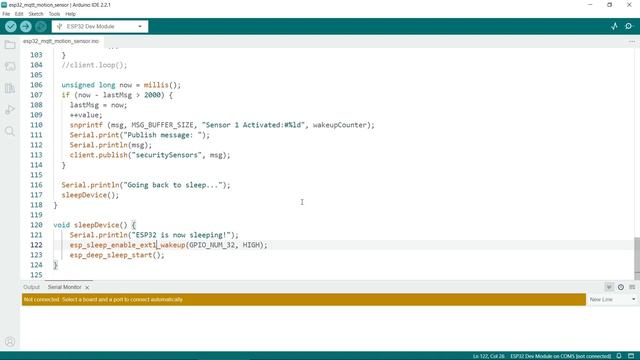Click MSG_BUFFER_SIZE on line 110

162,125
